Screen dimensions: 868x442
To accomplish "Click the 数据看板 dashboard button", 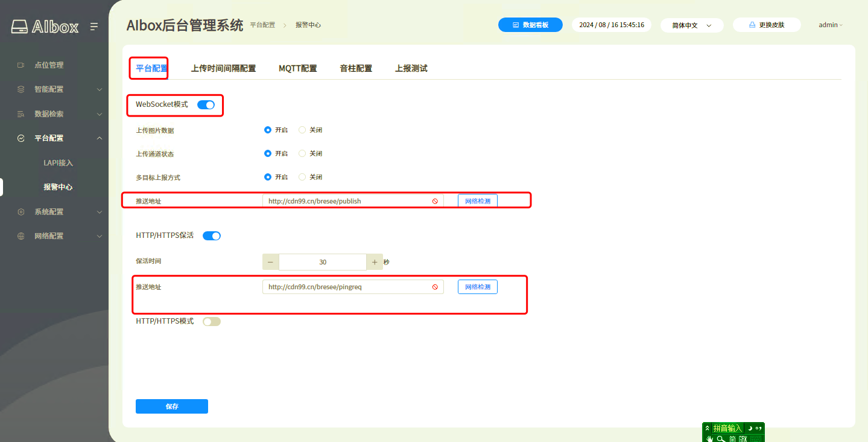I will (x=530, y=25).
